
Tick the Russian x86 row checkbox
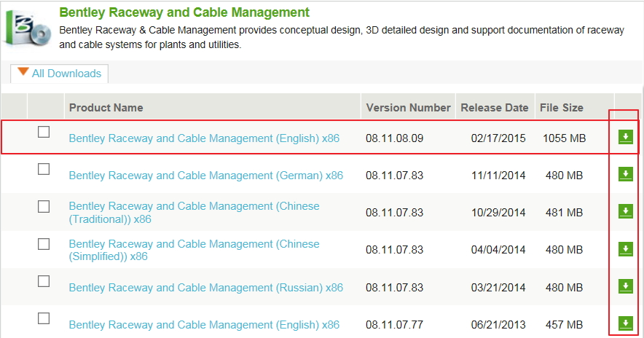point(44,281)
